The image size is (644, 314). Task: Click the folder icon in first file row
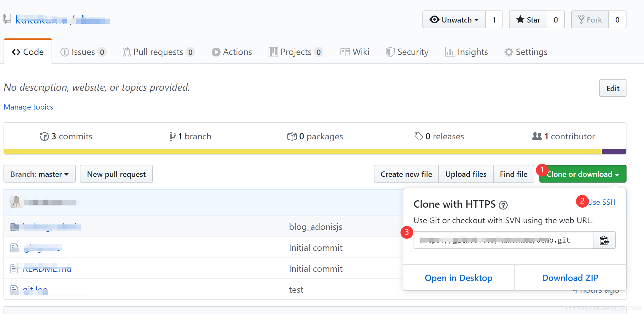click(15, 227)
